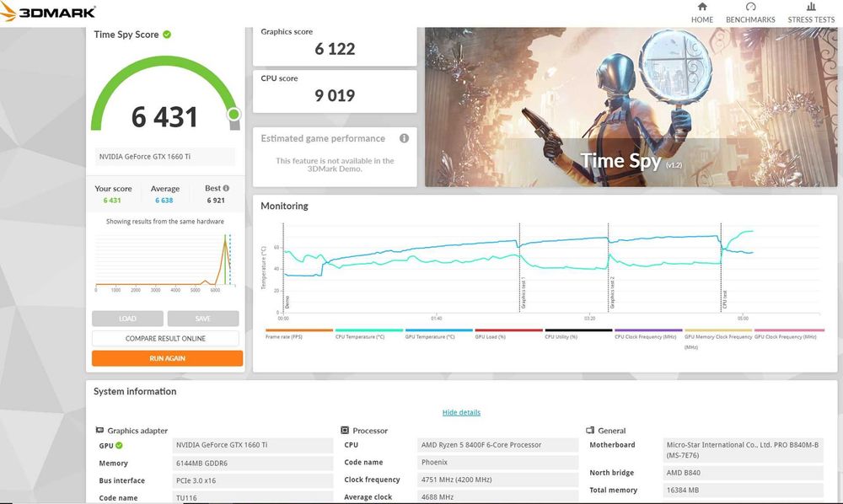Open the Stress Tests tab
The image size is (843, 504).
tap(811, 13)
